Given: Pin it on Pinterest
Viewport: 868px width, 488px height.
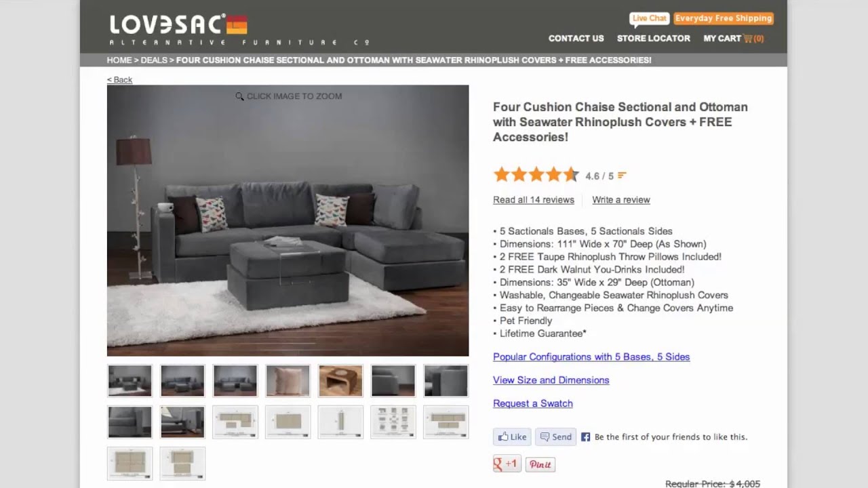Looking at the screenshot, I should (x=540, y=464).
